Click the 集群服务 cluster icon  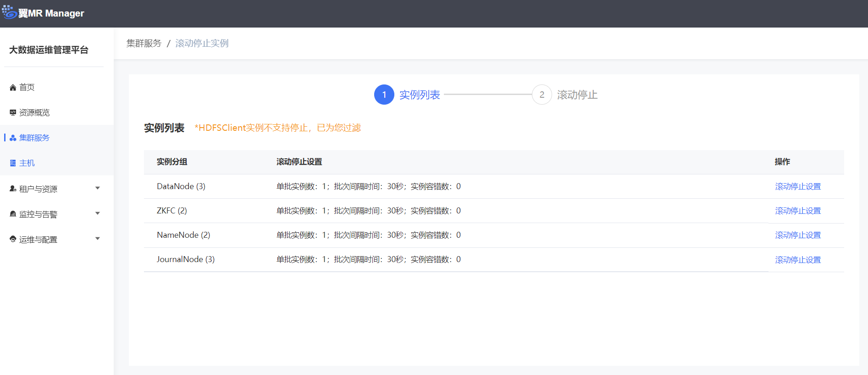13,138
